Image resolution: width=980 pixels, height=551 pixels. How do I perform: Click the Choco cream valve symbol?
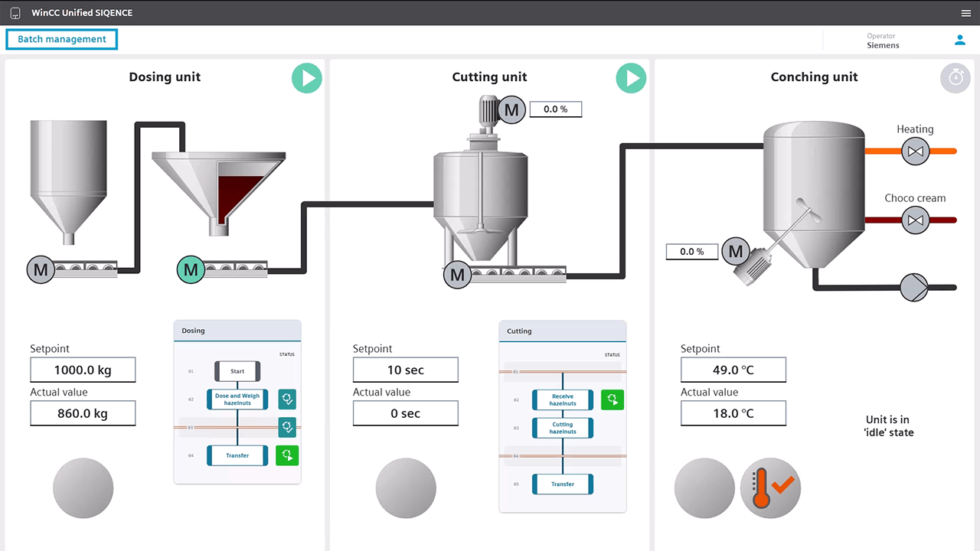pyautogui.click(x=914, y=221)
